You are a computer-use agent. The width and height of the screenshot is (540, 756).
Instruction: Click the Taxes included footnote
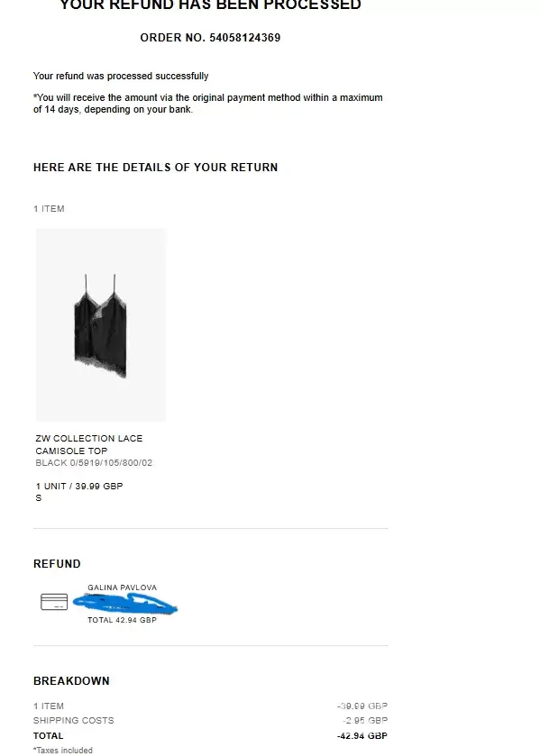63,751
